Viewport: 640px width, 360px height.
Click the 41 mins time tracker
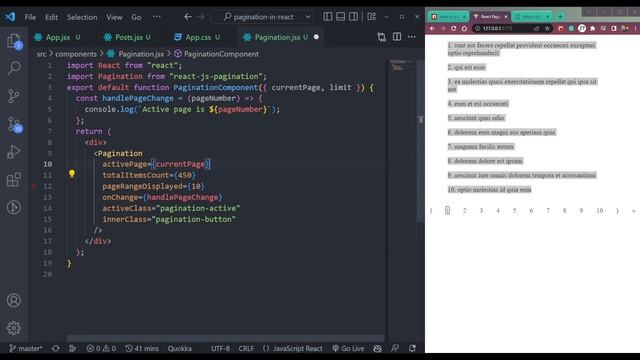click(142, 348)
